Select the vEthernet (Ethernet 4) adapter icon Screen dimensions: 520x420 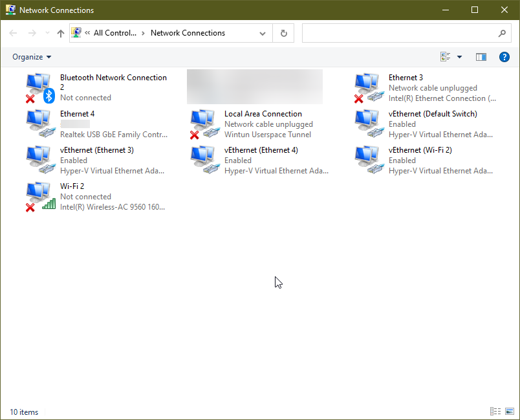pyautogui.click(x=204, y=160)
